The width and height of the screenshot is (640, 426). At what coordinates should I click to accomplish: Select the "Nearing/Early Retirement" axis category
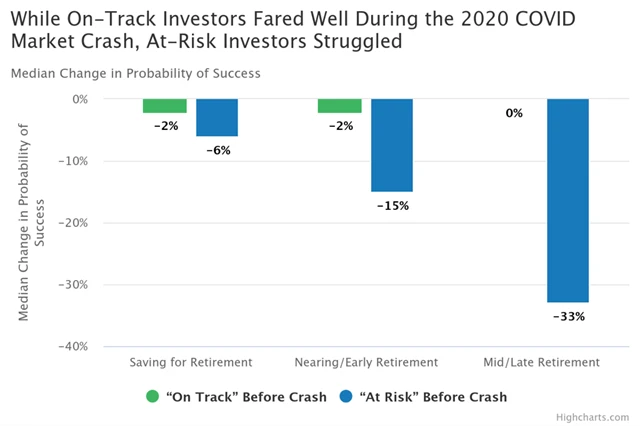[x=366, y=362]
